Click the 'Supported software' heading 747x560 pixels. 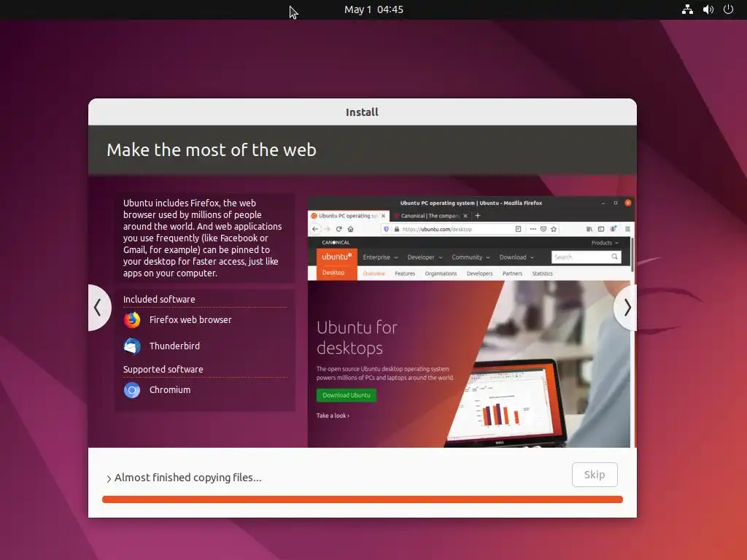coord(163,370)
